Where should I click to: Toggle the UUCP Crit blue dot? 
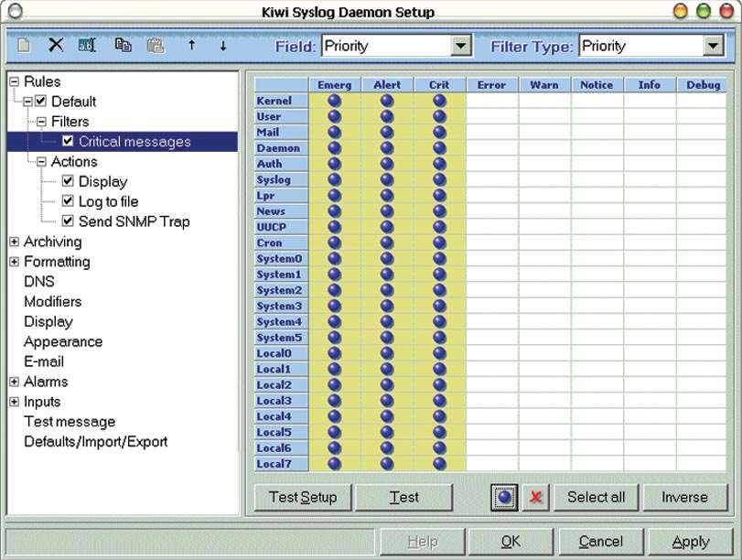(439, 227)
